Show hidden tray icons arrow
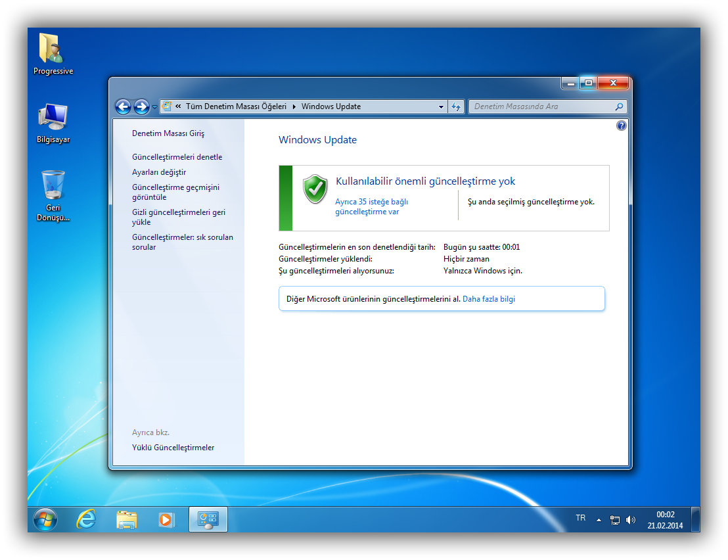Image resolution: width=728 pixels, height=560 pixels. click(599, 520)
